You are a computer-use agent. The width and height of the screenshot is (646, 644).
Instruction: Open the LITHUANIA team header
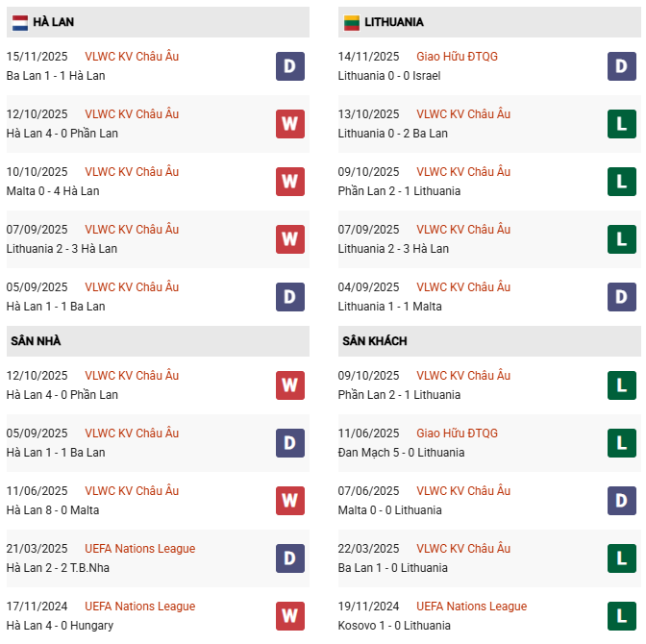pyautogui.click(x=394, y=22)
